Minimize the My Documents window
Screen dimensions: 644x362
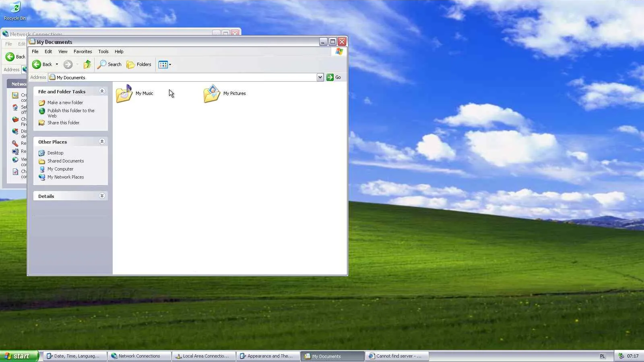(x=323, y=41)
